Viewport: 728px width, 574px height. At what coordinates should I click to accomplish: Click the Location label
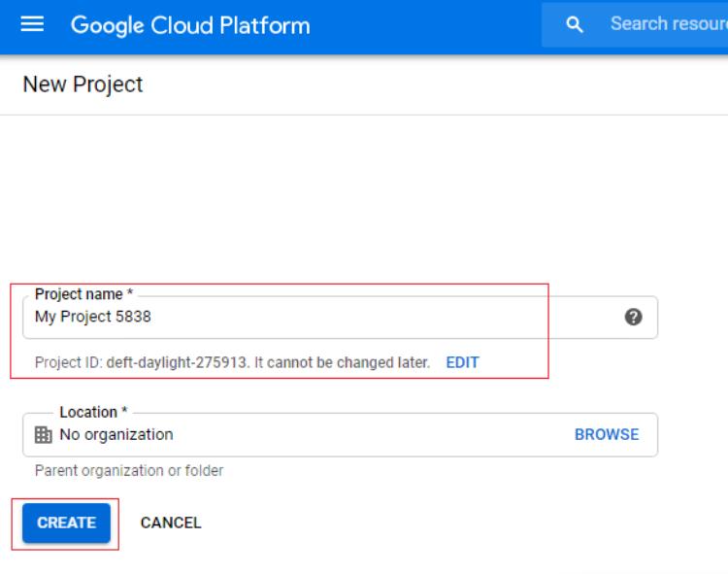coord(93,412)
